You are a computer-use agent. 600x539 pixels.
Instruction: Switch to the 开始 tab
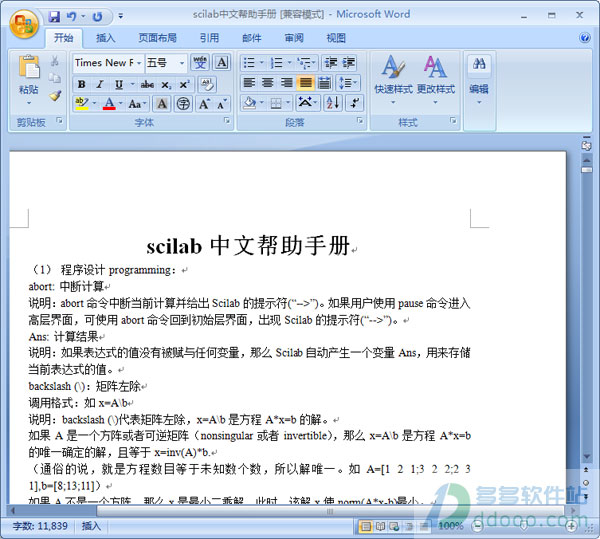coord(64,37)
